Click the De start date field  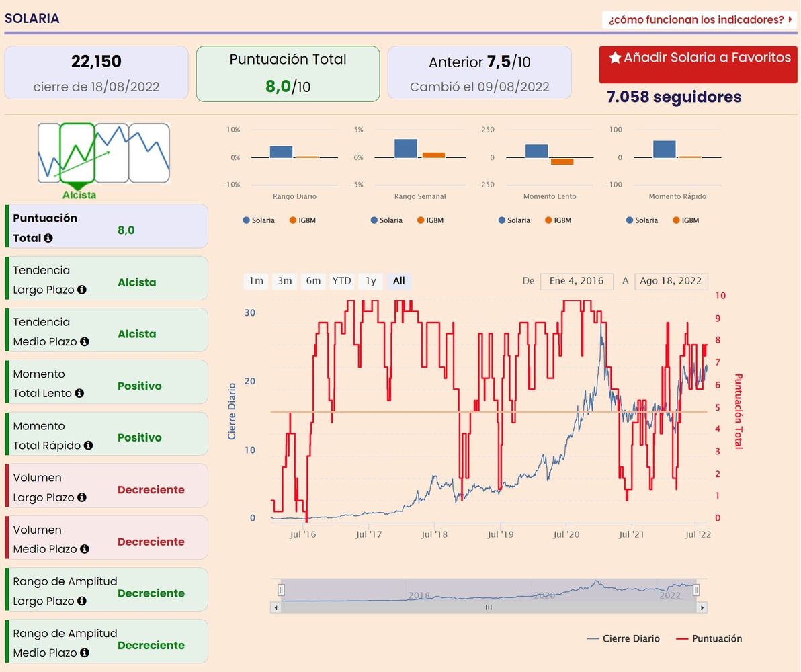point(577,281)
